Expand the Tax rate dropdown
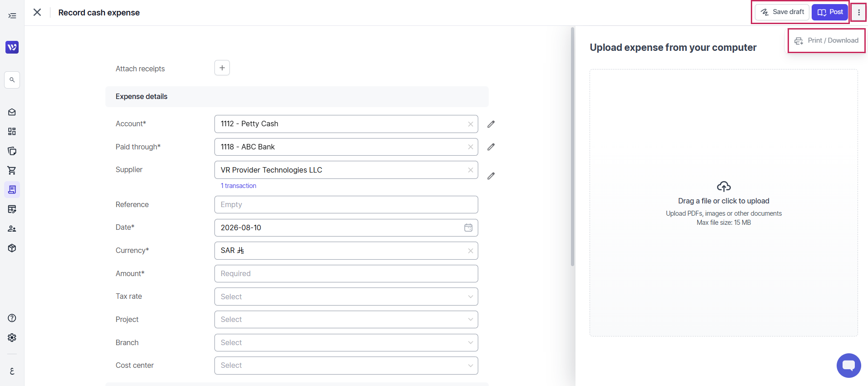Viewport: 868px width, 386px height. click(x=346, y=297)
